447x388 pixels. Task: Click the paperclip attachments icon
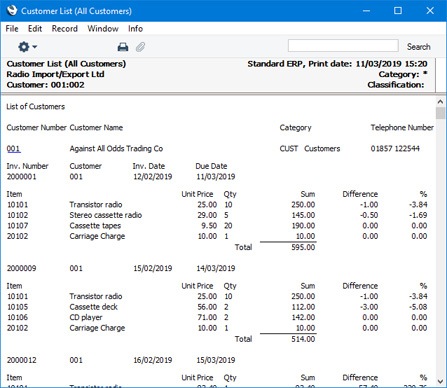(140, 47)
